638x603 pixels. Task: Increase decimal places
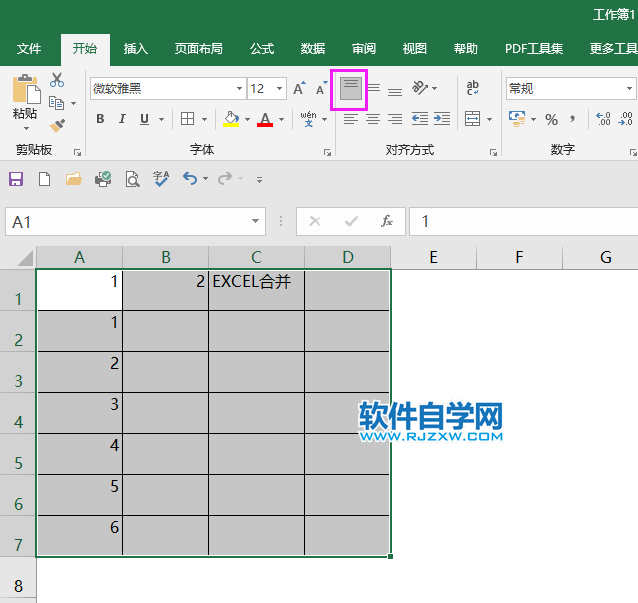tap(603, 119)
